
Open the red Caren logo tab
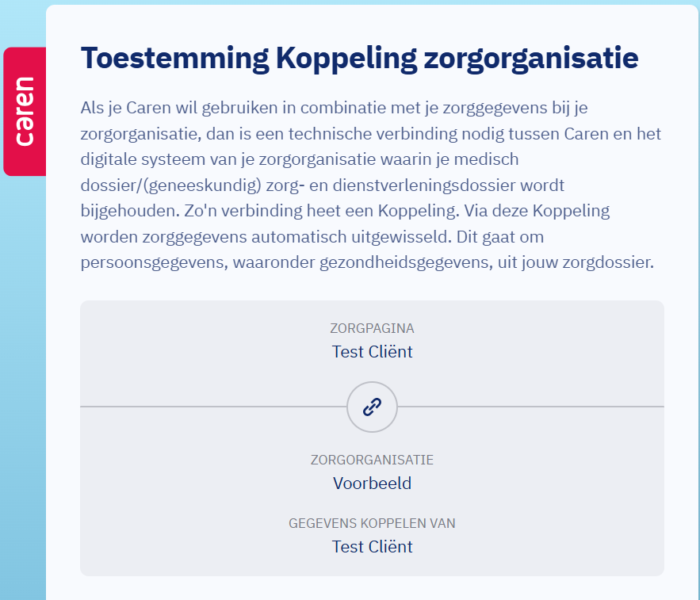pyautogui.click(x=25, y=112)
